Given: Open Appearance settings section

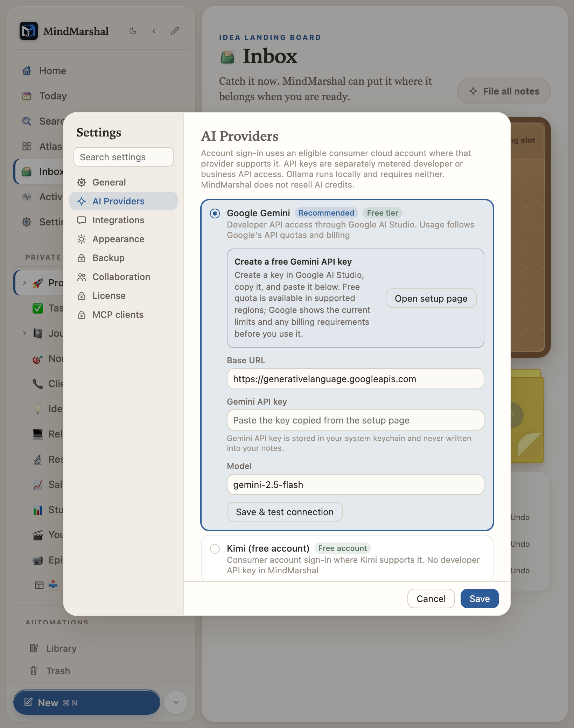Looking at the screenshot, I should tap(124, 239).
